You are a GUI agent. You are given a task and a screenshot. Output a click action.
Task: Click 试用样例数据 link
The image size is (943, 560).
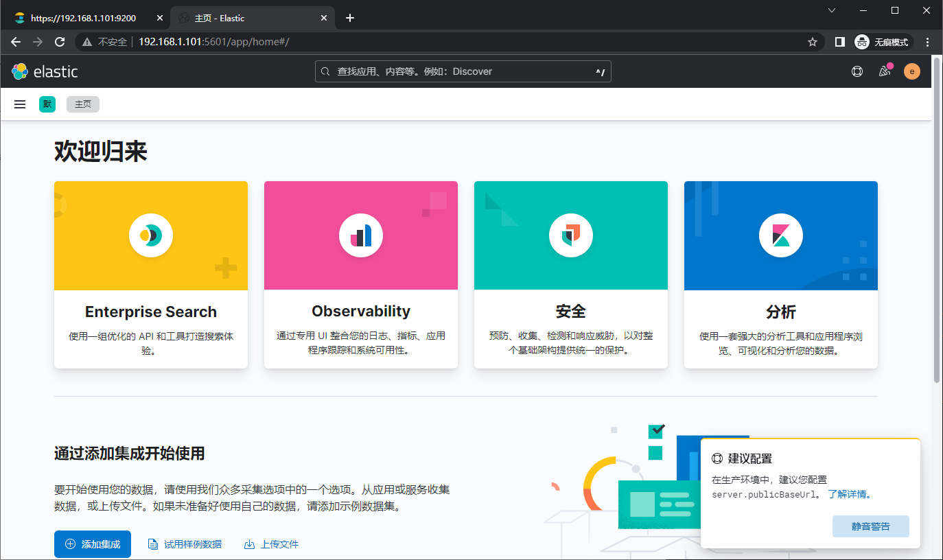click(185, 544)
